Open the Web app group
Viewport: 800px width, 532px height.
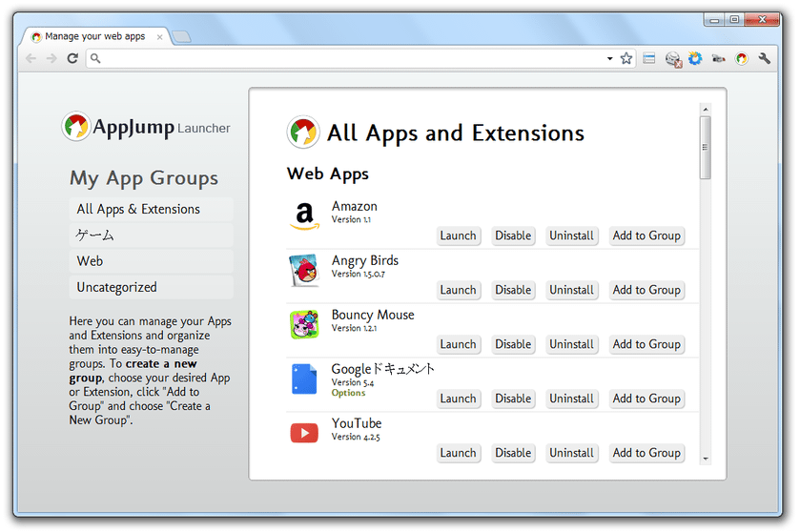151,261
